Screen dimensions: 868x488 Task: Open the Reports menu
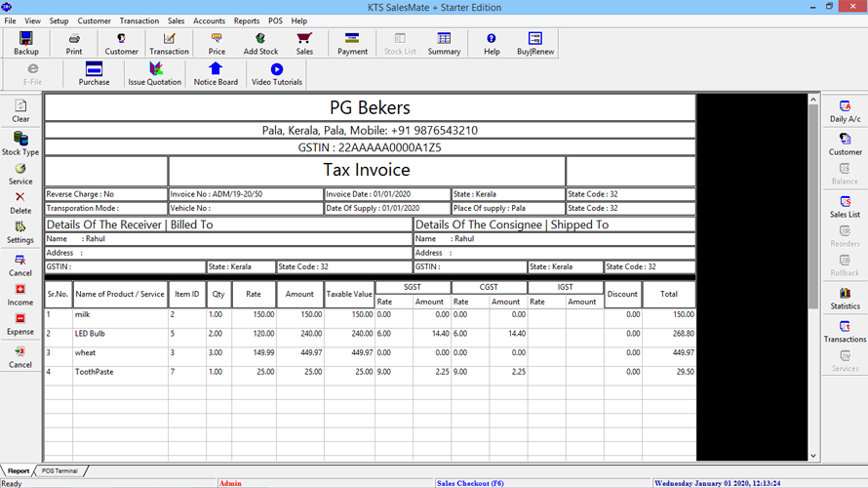[246, 20]
